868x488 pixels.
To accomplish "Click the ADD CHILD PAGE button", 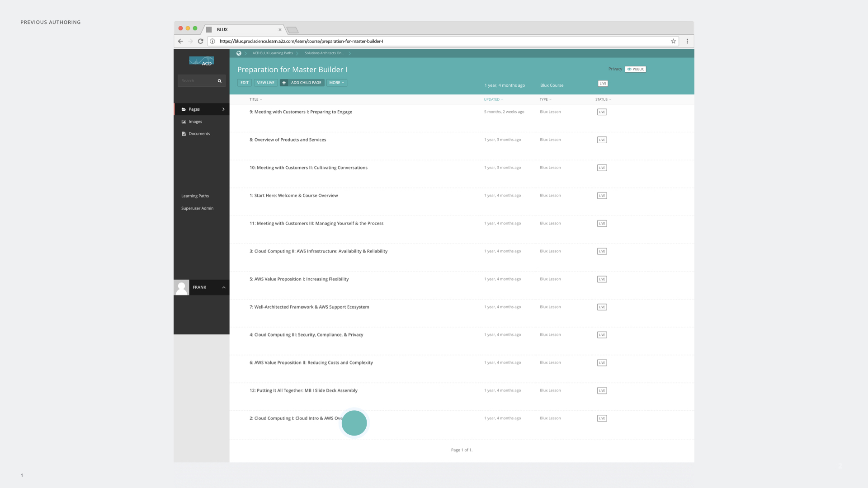I will point(302,83).
